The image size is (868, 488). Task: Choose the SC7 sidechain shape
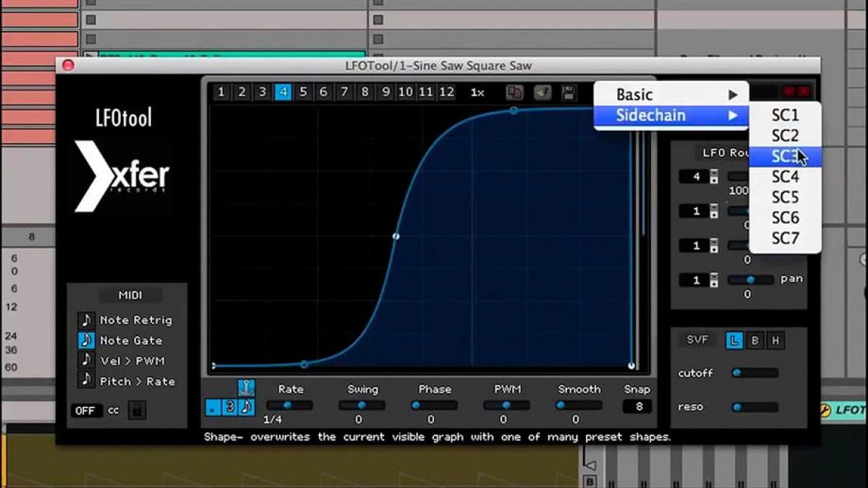[x=785, y=238]
